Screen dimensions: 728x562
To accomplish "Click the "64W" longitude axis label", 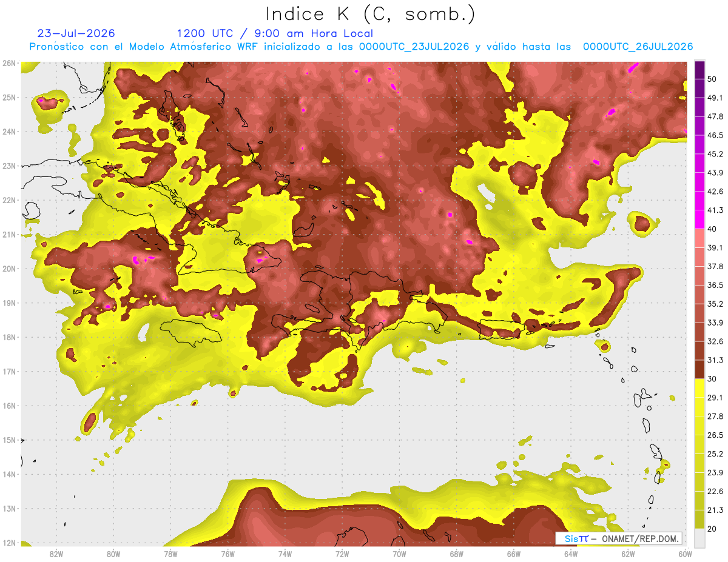I will click(x=571, y=554).
